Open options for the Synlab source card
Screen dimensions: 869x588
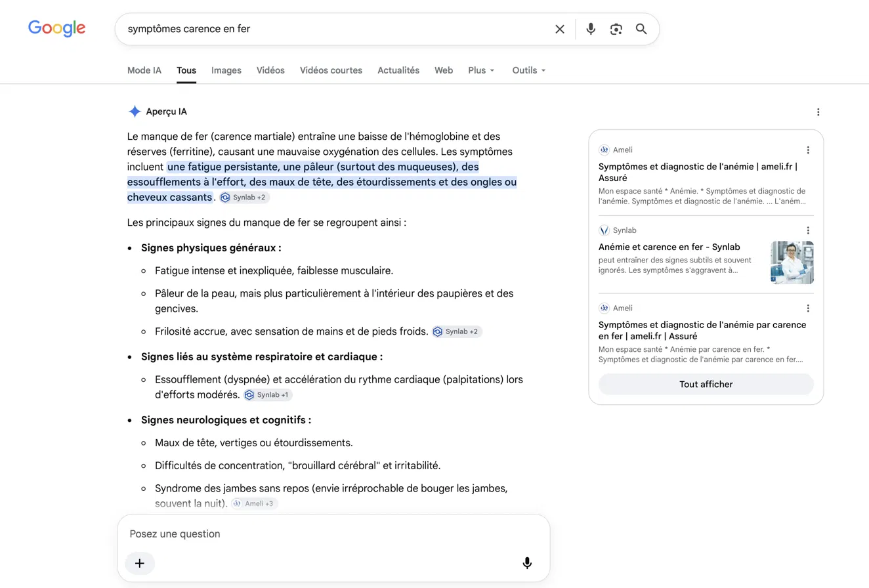[808, 230]
